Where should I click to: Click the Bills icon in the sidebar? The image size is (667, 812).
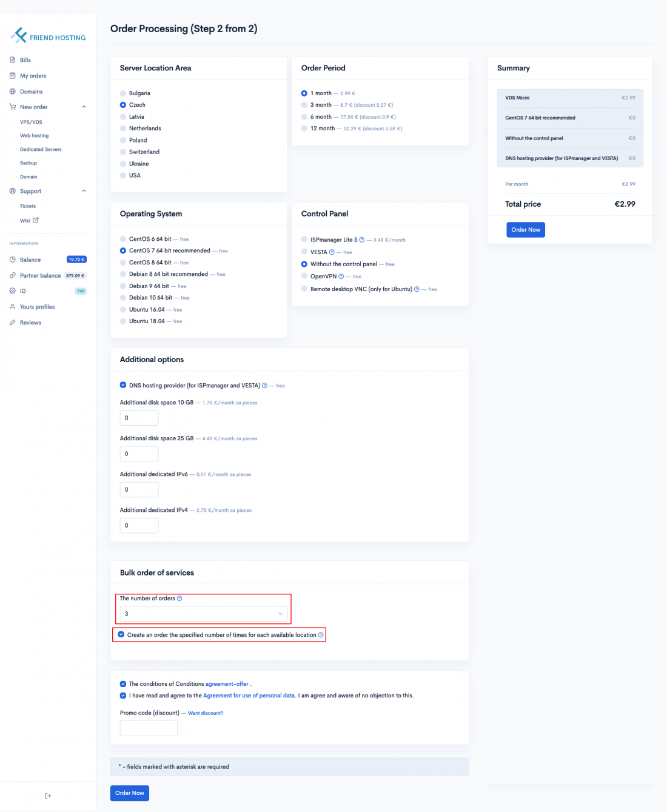(13, 60)
